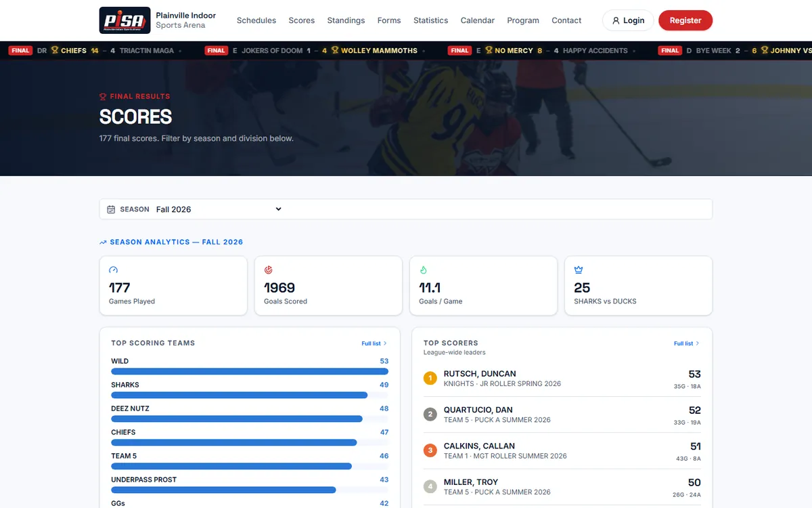
Task: Click player name MILLER, TROY
Action: coord(471,482)
